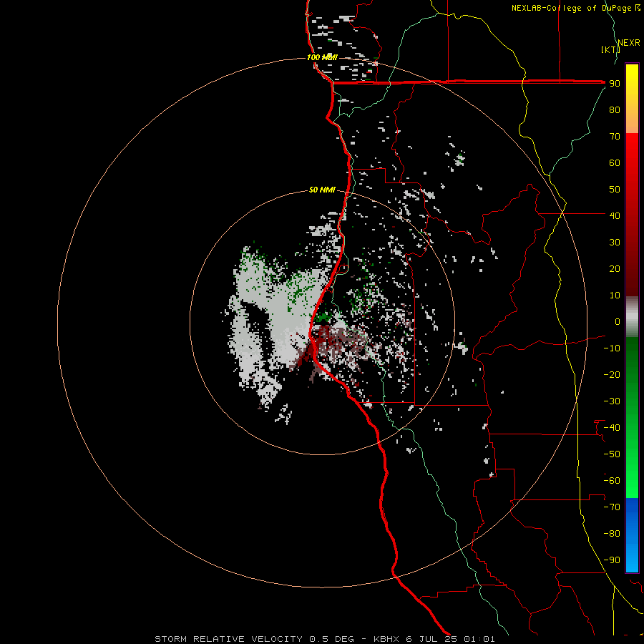The width and height of the screenshot is (644, 644).
Task: Click the 01:01 time stamp
Action: (x=479, y=639)
